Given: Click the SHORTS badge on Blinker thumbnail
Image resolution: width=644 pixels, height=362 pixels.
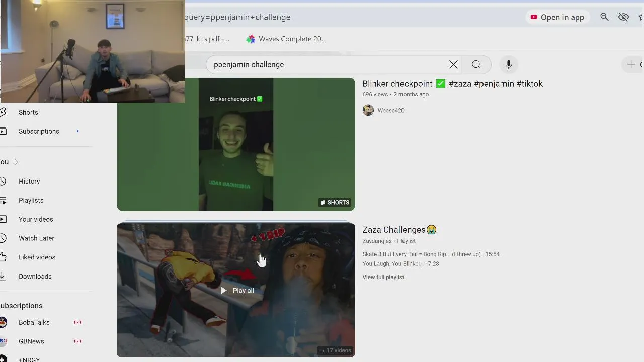Looking at the screenshot, I should point(335,202).
